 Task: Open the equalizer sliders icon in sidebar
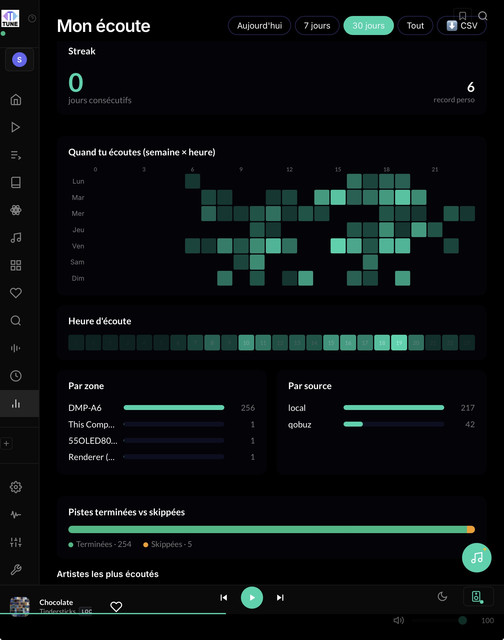(16, 542)
